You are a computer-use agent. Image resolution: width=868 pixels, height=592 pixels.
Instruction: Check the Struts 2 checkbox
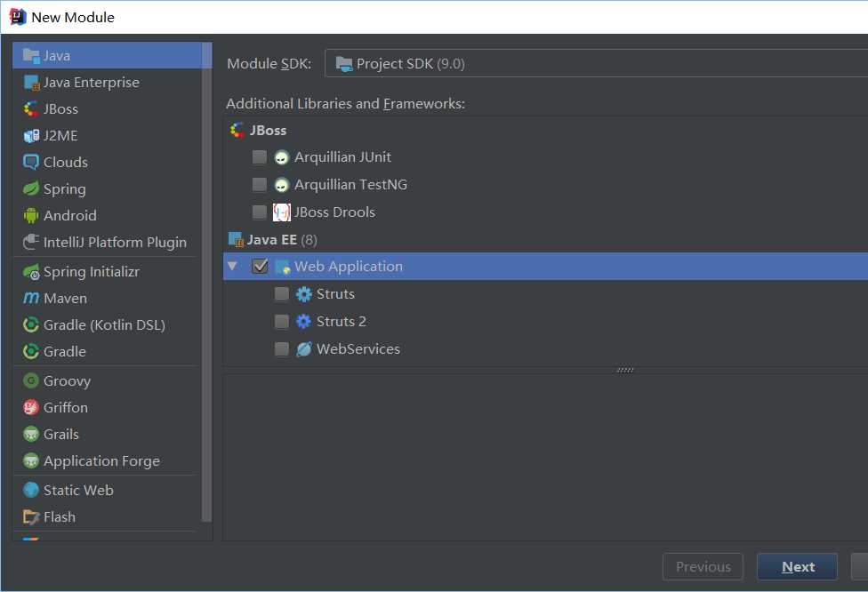(x=282, y=322)
